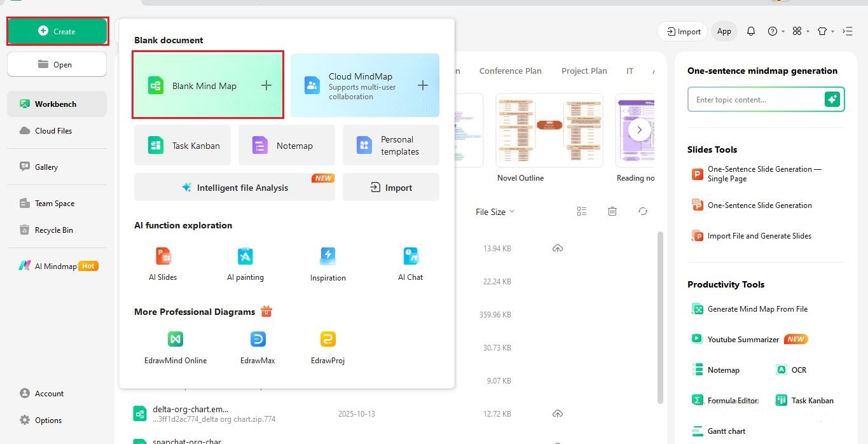
Task: Switch to the Conference Plan tab
Action: [510, 71]
